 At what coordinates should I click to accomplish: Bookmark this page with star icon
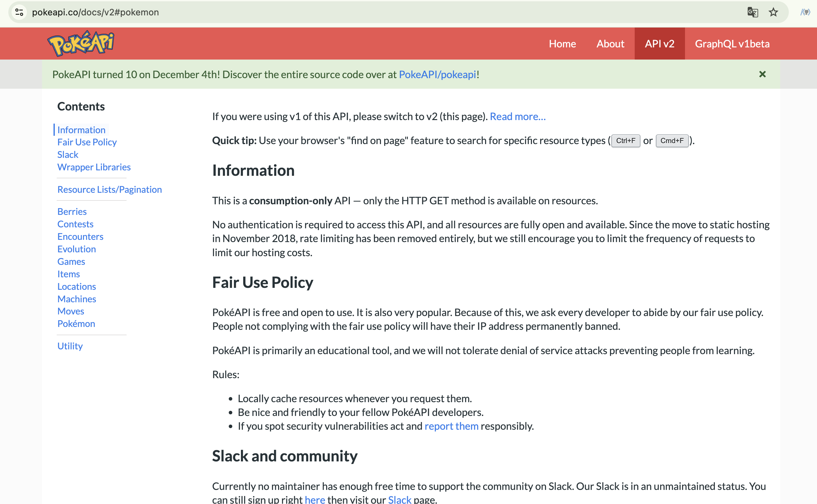coord(773,12)
